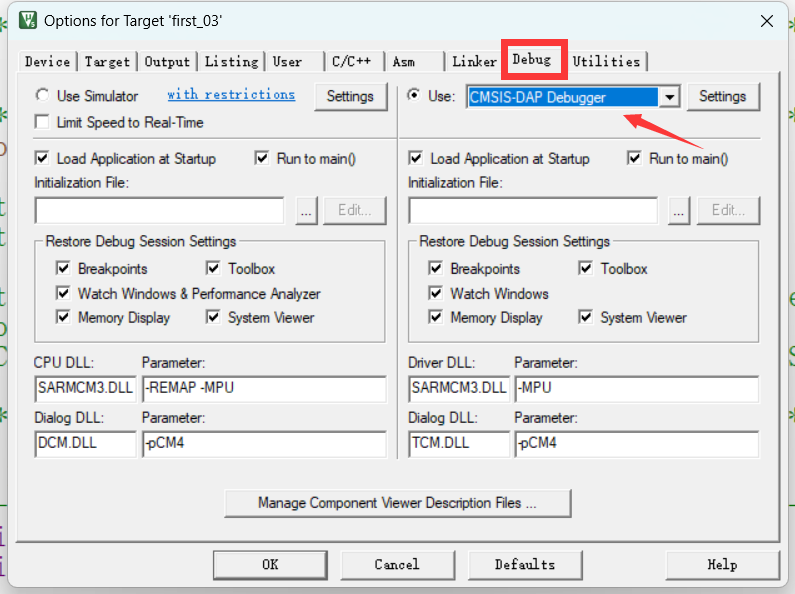Click the CPU DLL field SARMCM3.DLL
The image size is (795, 594).
(85, 388)
